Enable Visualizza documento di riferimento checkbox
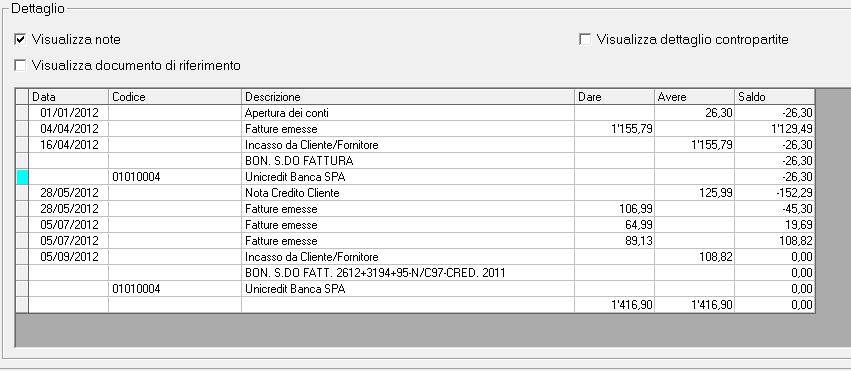 coord(20,66)
